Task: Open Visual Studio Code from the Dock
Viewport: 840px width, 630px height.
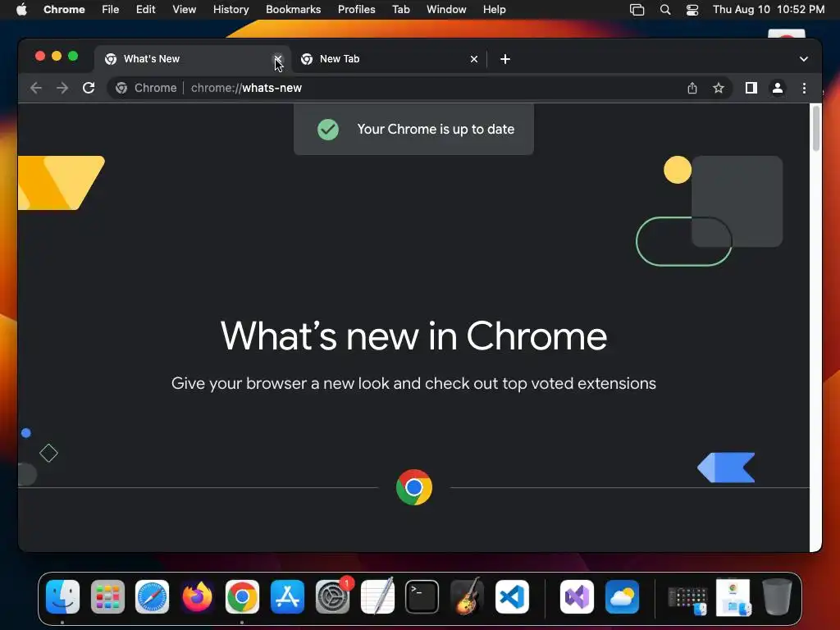Action: tap(512, 597)
